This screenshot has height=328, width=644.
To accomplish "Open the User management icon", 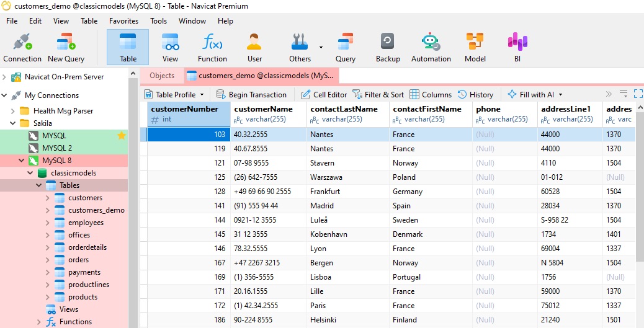I will coord(254,47).
